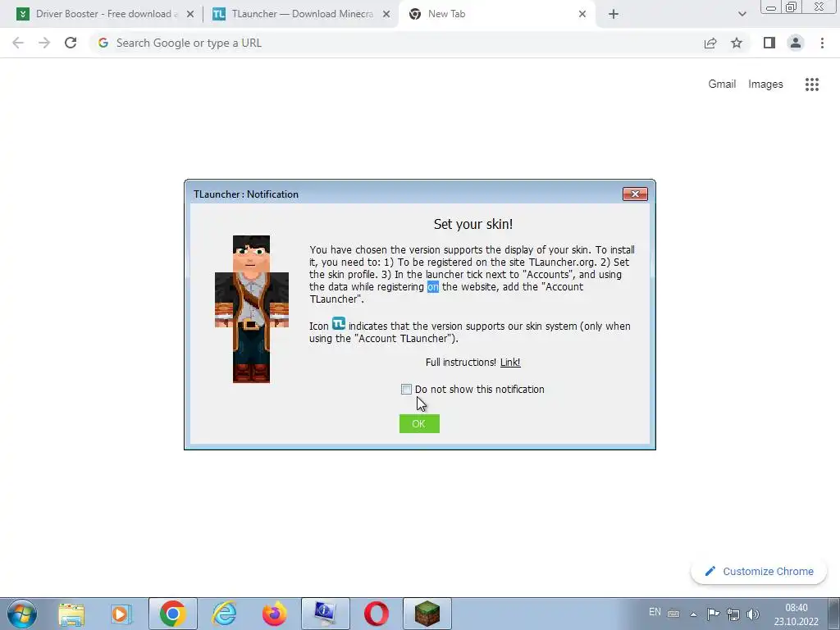840x630 pixels.
Task: Click the Customize Chrome button
Action: 759,572
